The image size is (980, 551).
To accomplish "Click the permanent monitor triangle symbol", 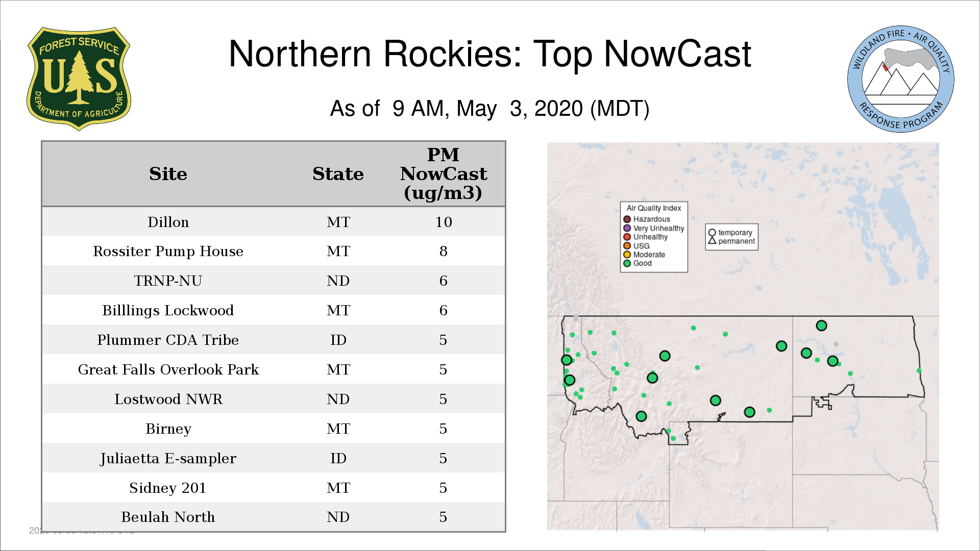I will coord(712,241).
